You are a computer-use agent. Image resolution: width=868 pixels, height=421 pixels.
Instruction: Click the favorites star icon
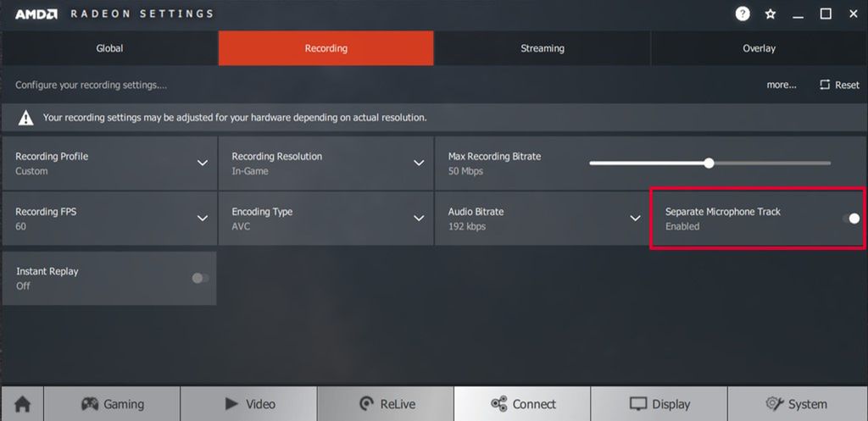(770, 14)
